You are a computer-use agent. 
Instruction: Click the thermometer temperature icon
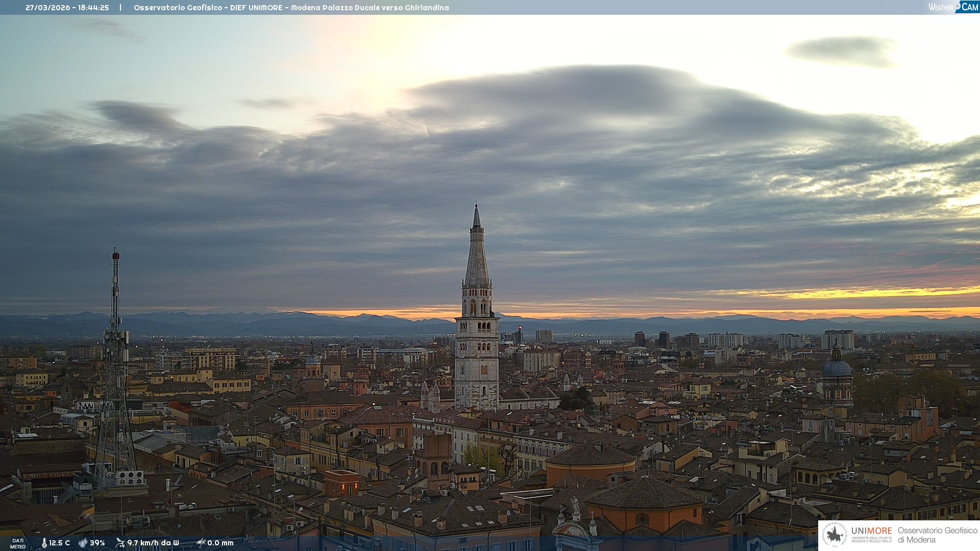pyautogui.click(x=44, y=543)
